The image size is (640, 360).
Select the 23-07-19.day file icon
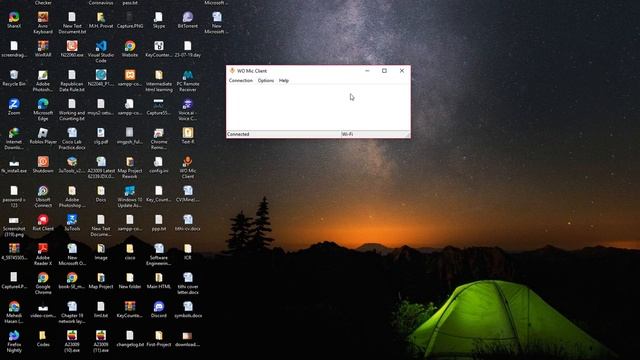click(188, 49)
